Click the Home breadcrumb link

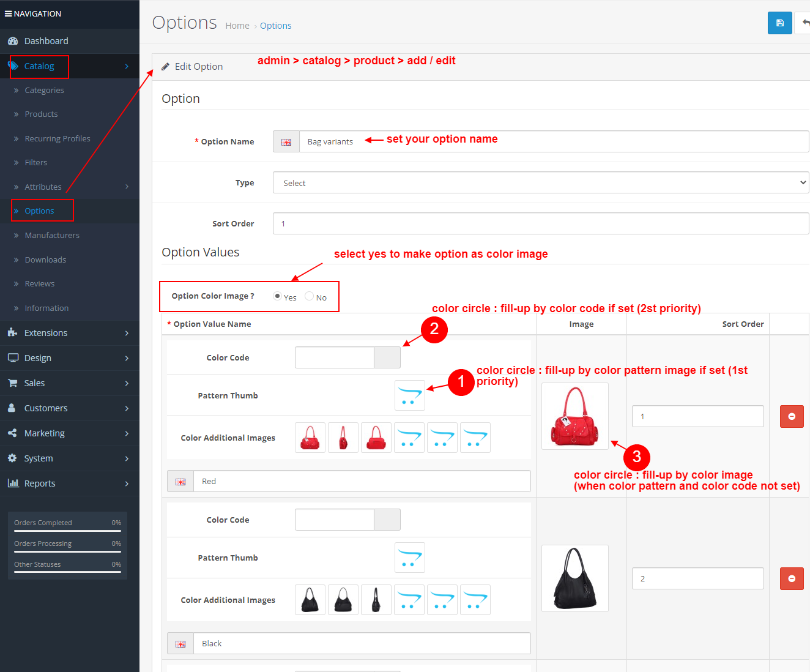237,26
